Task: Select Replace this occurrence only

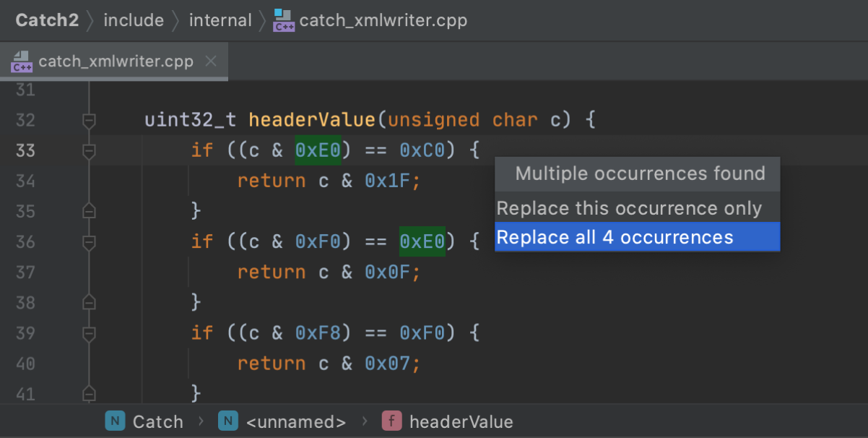Action: point(629,208)
